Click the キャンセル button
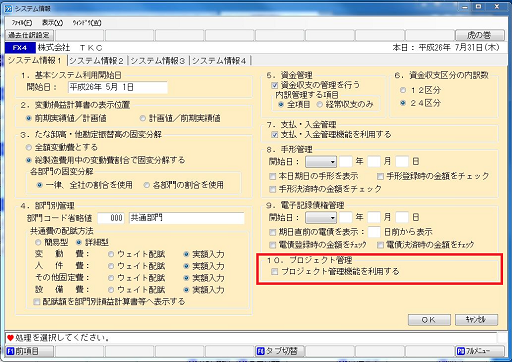This screenshot has height=362, width=512. [477, 320]
